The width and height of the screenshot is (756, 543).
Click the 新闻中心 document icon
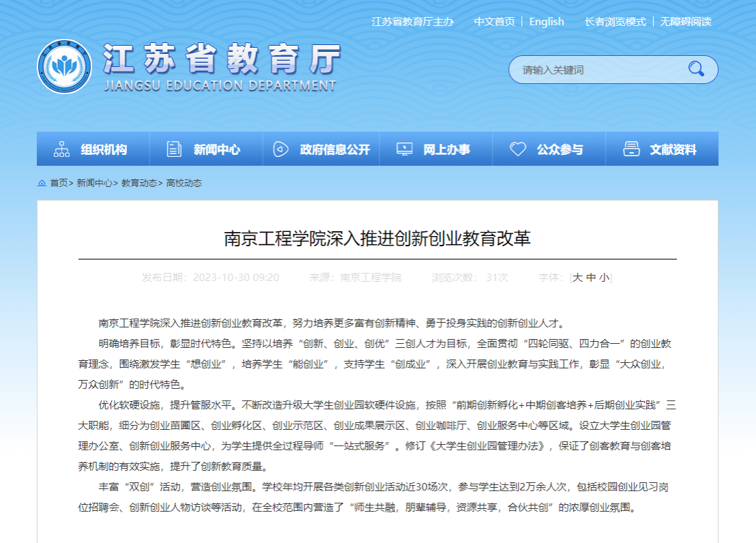click(174, 149)
